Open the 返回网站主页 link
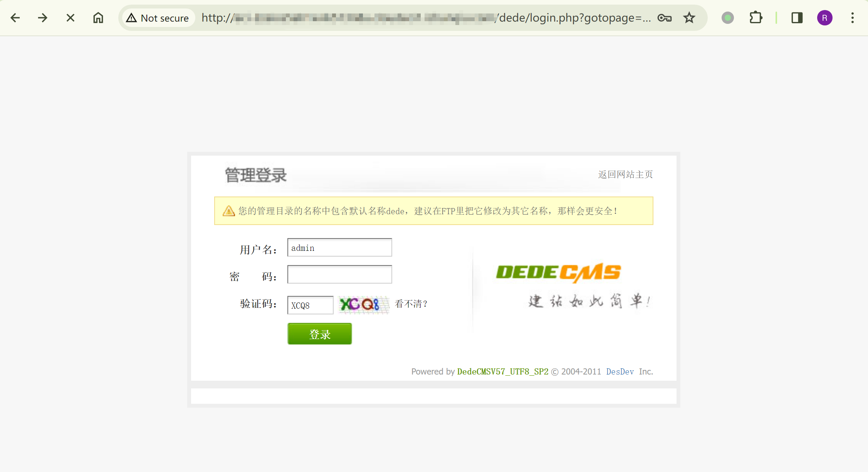 [625, 175]
